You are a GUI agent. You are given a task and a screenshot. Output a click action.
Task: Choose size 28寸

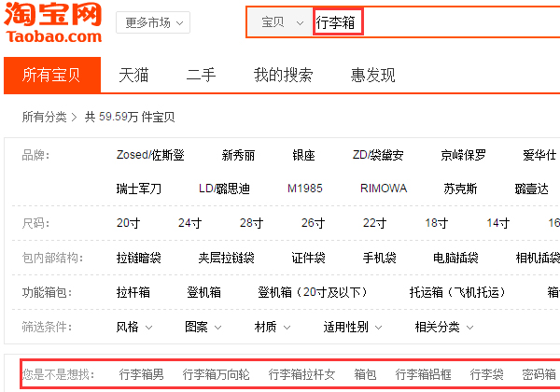(251, 223)
